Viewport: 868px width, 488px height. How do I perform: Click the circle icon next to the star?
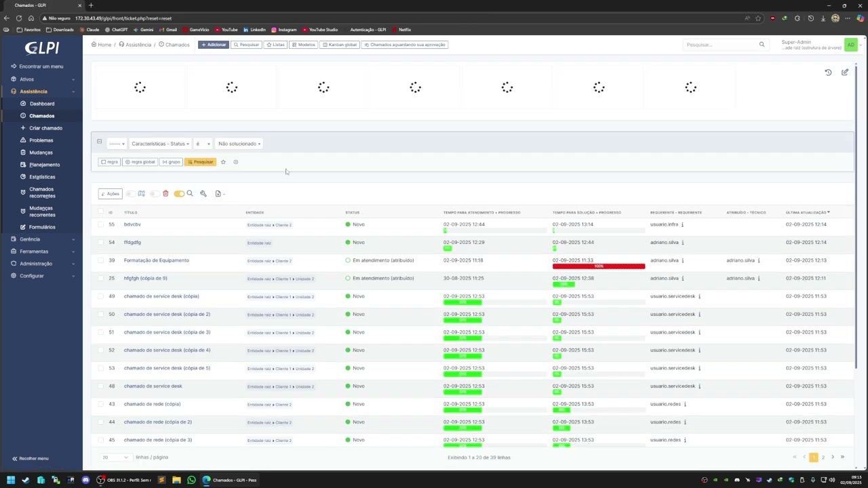[236, 162]
